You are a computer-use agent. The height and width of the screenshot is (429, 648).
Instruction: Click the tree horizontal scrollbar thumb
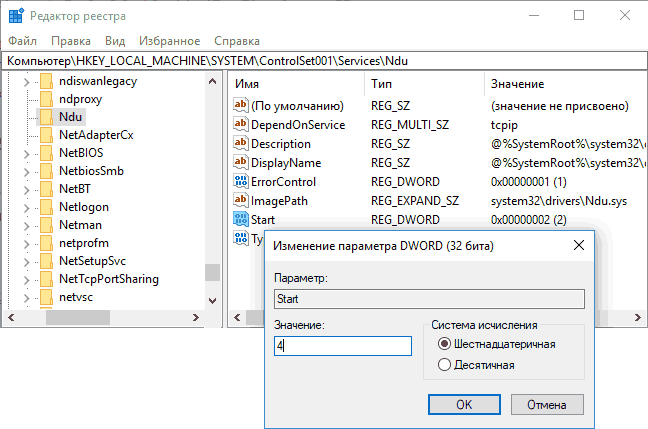tap(78, 317)
